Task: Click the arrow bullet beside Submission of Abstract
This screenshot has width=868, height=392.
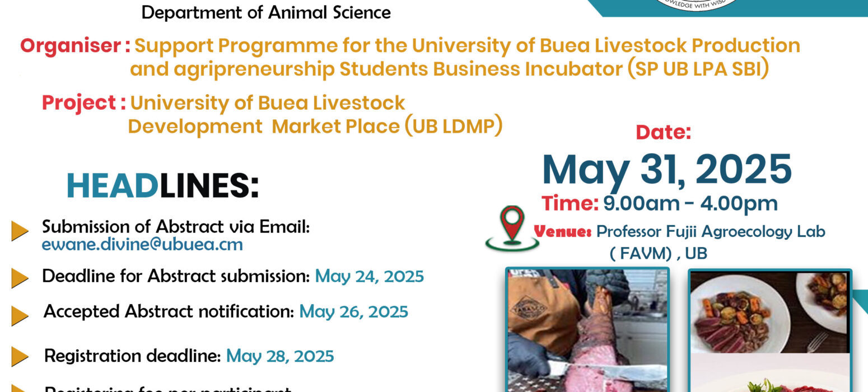Action: [20, 231]
